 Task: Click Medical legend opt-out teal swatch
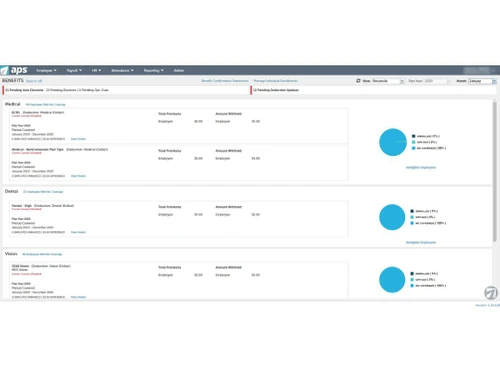click(414, 142)
